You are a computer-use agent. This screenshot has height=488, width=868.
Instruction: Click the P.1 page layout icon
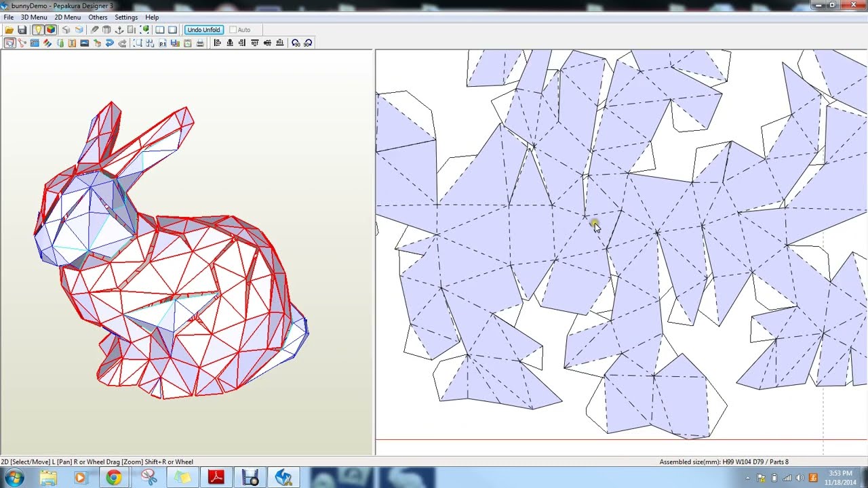point(162,43)
